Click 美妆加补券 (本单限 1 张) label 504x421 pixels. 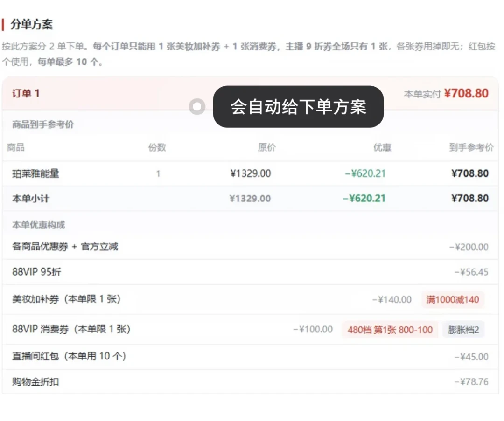[x=66, y=299]
